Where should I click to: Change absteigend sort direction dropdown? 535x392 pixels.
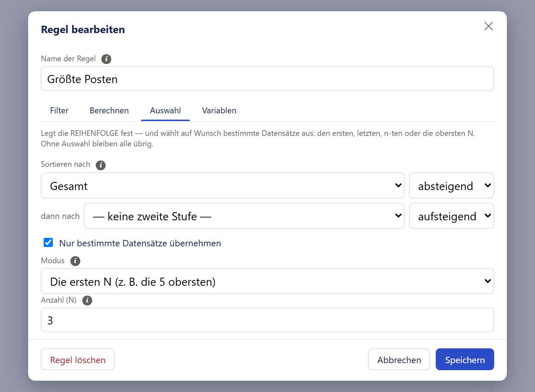pos(452,185)
